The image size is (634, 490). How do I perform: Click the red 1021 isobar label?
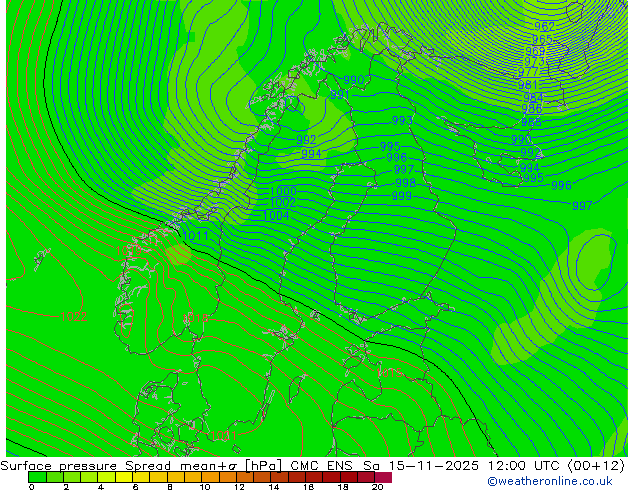pos(224,435)
